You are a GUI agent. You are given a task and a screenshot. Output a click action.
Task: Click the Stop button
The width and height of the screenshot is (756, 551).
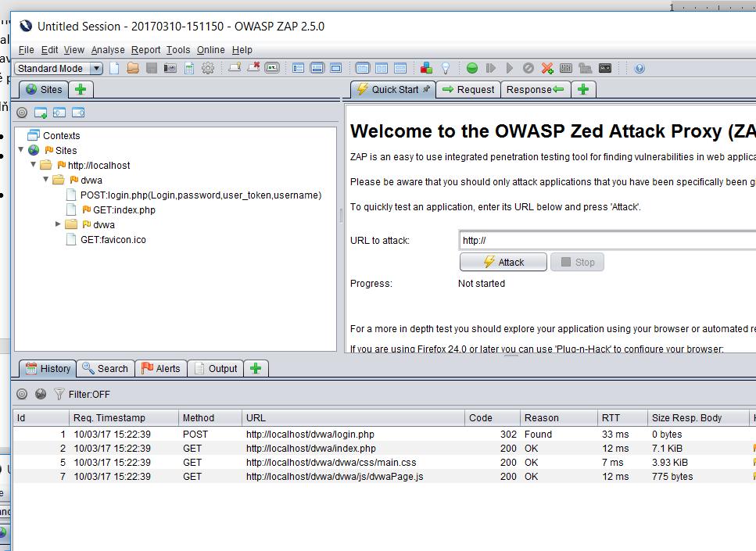click(x=577, y=263)
